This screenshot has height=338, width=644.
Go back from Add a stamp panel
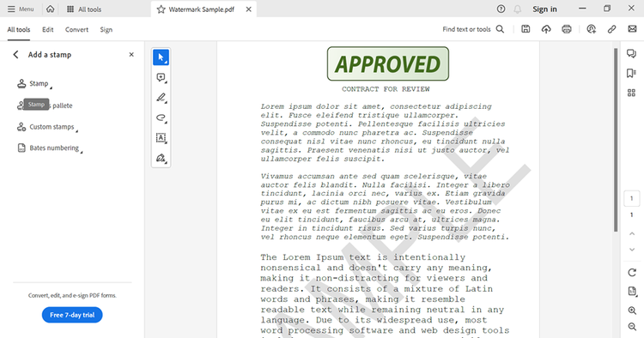pos(15,55)
